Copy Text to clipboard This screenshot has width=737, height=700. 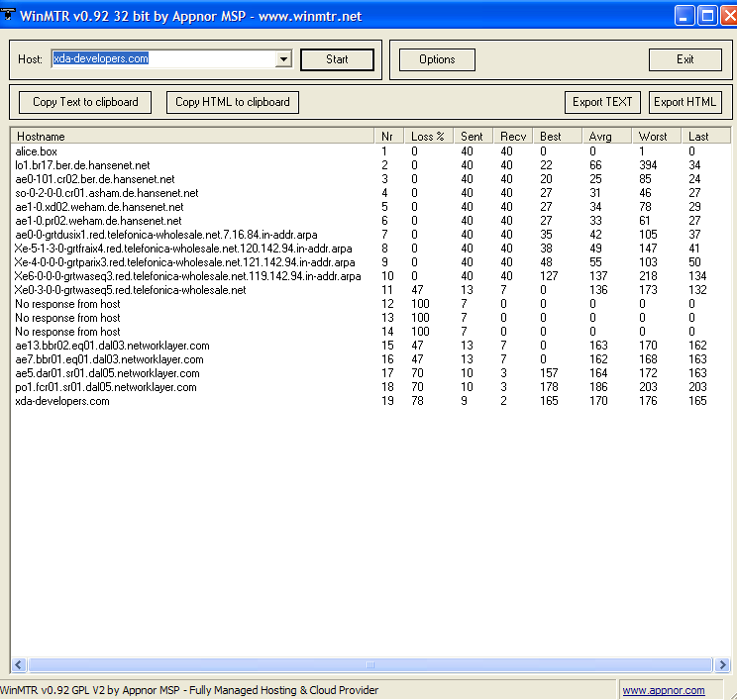[85, 102]
